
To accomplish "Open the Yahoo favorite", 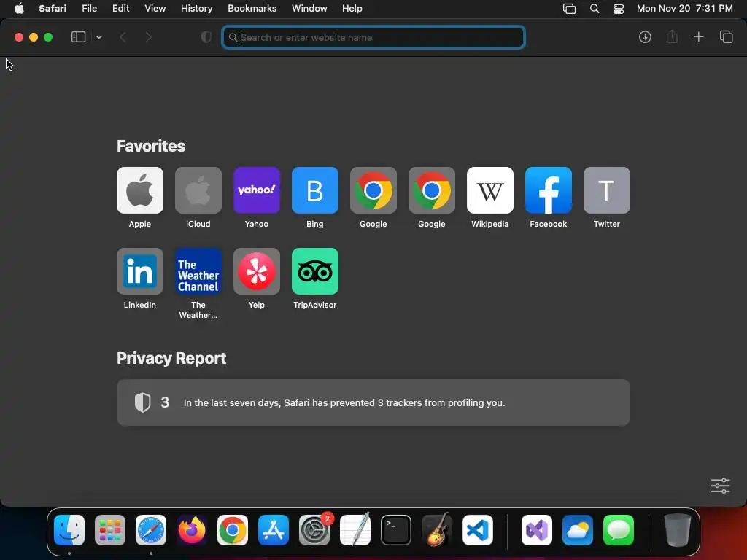I will [x=256, y=190].
